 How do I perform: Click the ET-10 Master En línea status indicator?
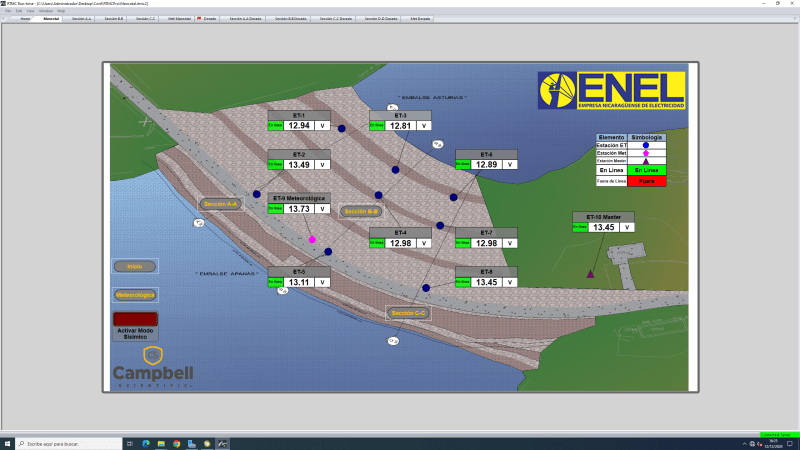tap(580, 227)
